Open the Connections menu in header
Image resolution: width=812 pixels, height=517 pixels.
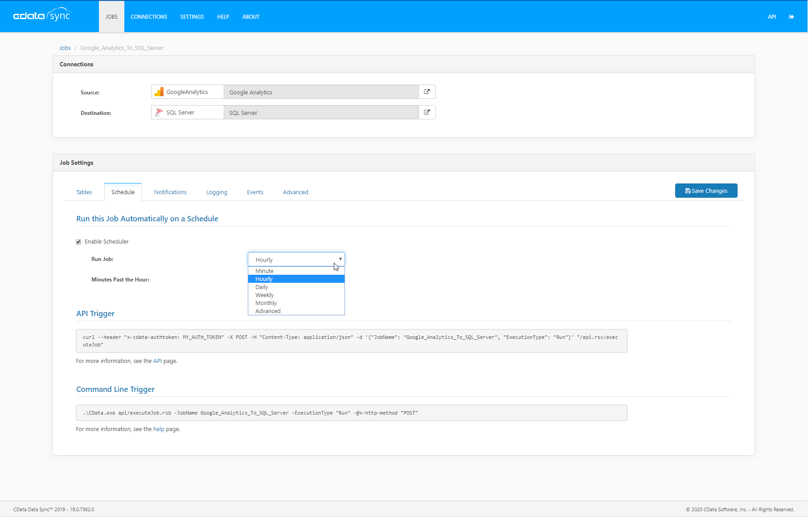click(x=149, y=17)
